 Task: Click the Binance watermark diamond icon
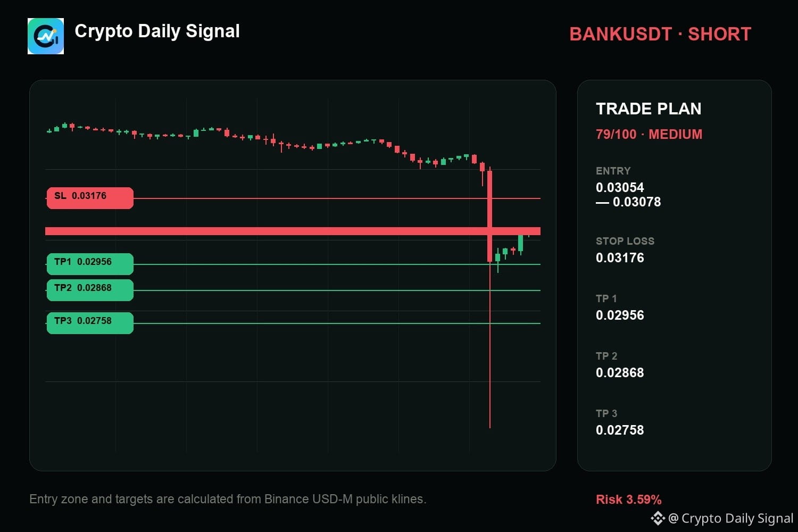658,518
